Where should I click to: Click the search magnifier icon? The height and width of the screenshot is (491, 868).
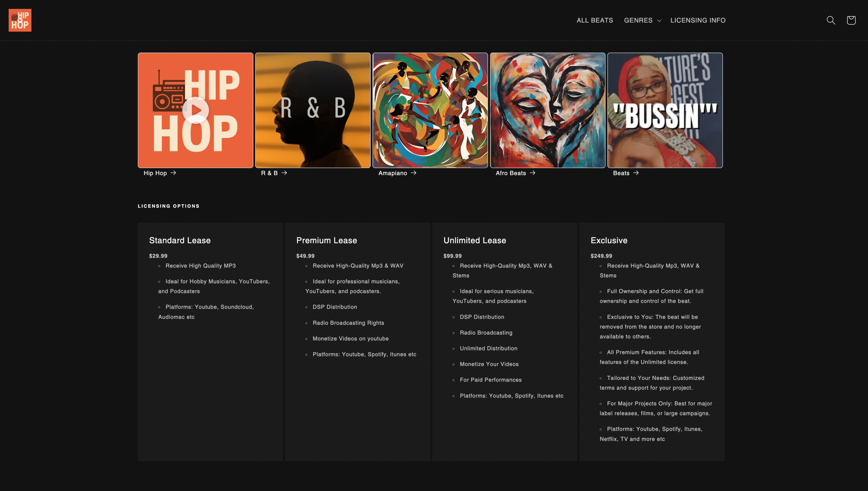[x=831, y=20]
